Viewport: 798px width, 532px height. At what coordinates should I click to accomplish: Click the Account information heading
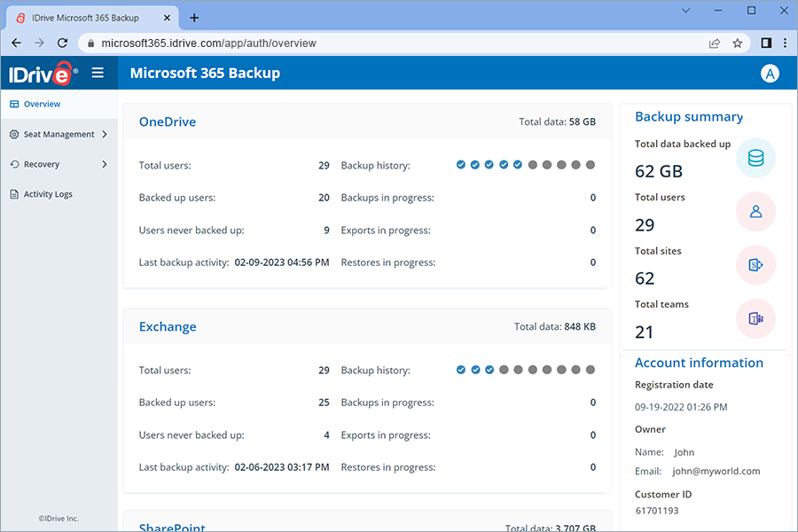pyautogui.click(x=699, y=363)
